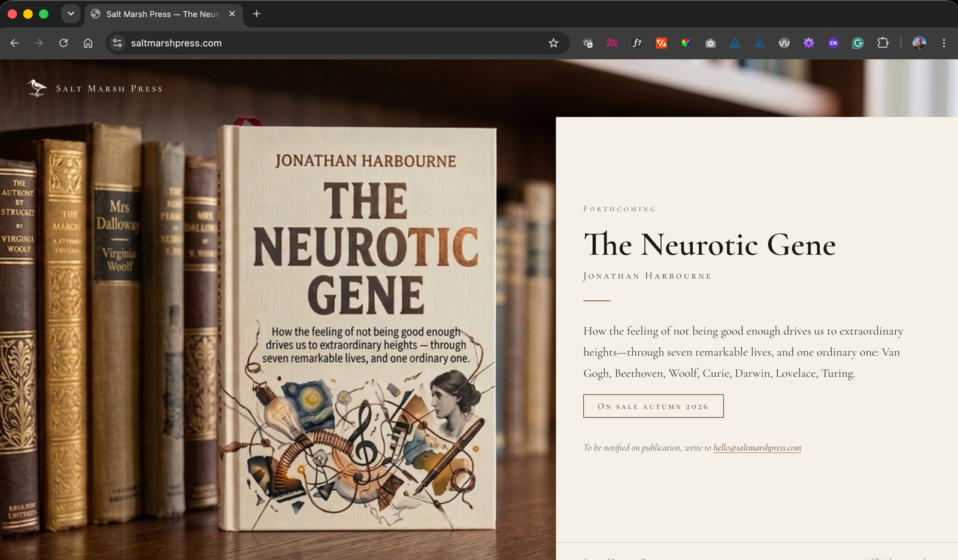Open the orange slash-symbol extension

pyautogui.click(x=662, y=43)
